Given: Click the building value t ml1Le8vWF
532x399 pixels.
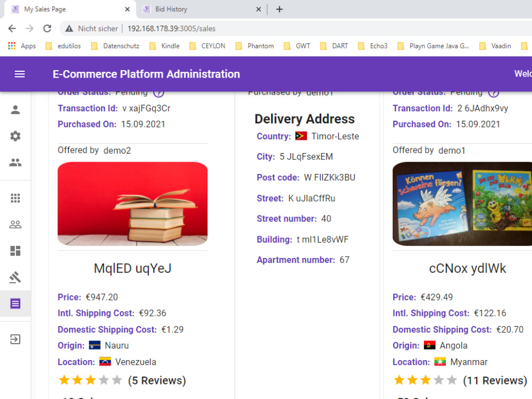Looking at the screenshot, I should click(322, 239).
